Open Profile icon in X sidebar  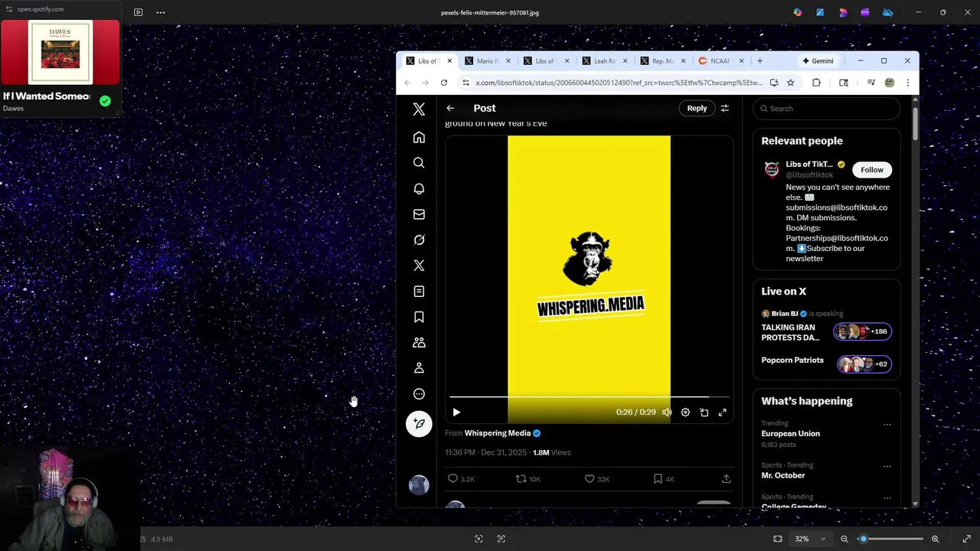(x=419, y=368)
